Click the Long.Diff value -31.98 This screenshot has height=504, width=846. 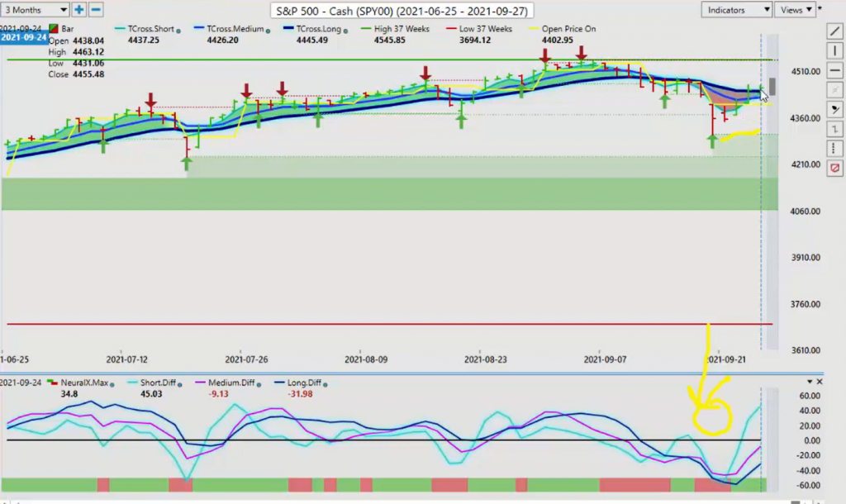pos(301,394)
